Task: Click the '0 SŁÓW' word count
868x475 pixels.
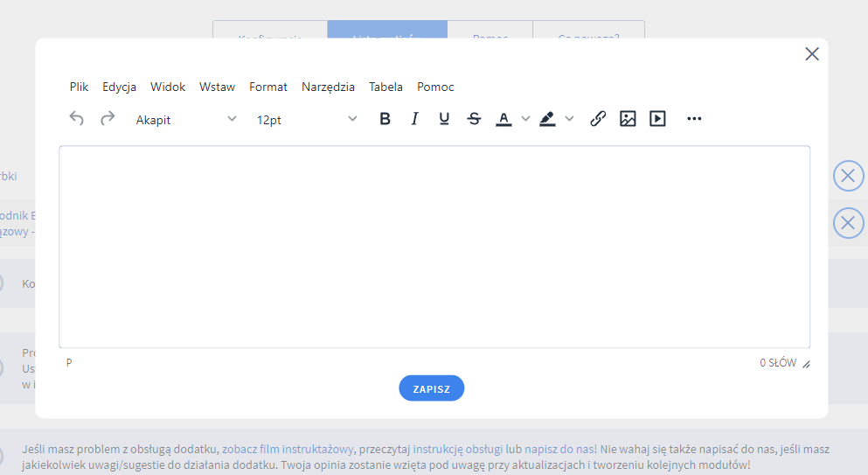Action: tap(778, 363)
